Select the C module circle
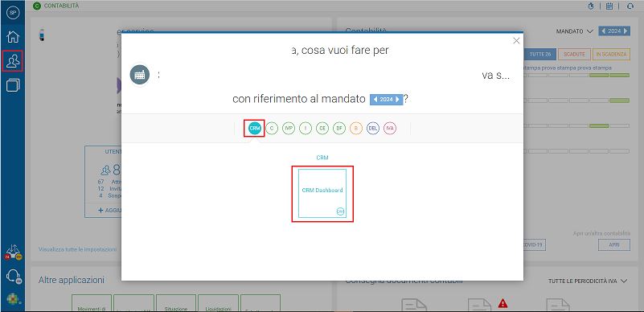This screenshot has height=312, width=644. coord(272,129)
